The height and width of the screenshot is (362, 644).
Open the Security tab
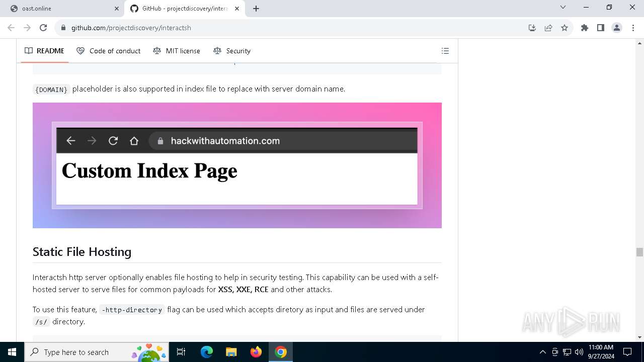[232, 51]
